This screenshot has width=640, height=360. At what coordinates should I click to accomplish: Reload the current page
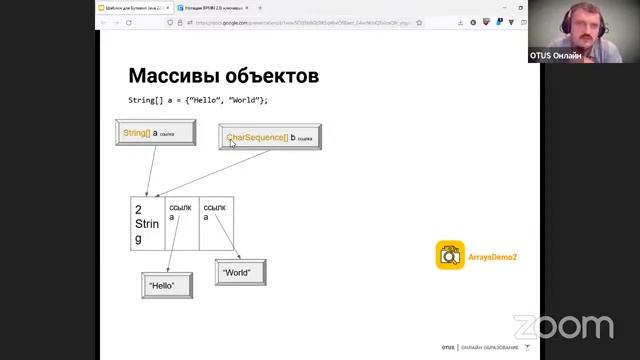[x=129, y=23]
